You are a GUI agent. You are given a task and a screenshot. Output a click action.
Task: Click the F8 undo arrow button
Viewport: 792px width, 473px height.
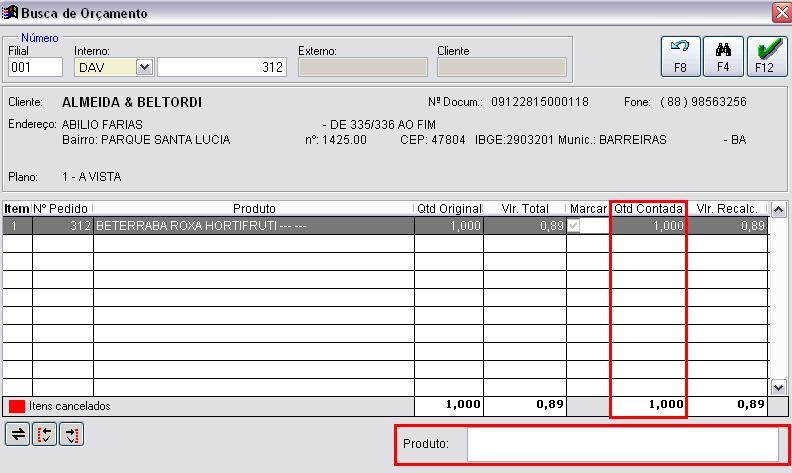pos(680,56)
